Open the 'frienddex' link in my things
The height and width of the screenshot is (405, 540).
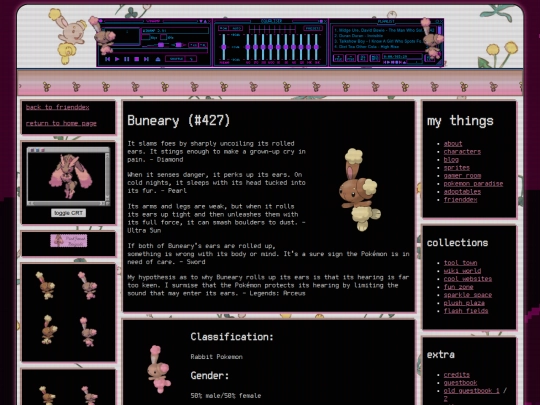click(x=460, y=200)
